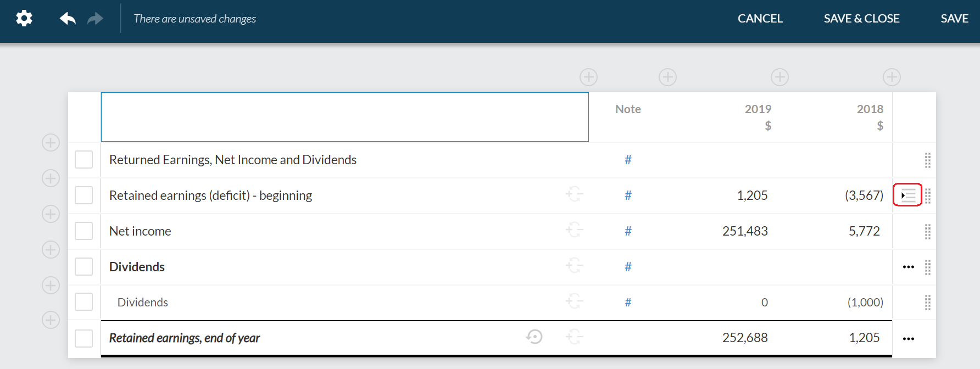Screen dimensions: 980x369
Task: Grab the drag handle on the Net income row
Action: (927, 232)
